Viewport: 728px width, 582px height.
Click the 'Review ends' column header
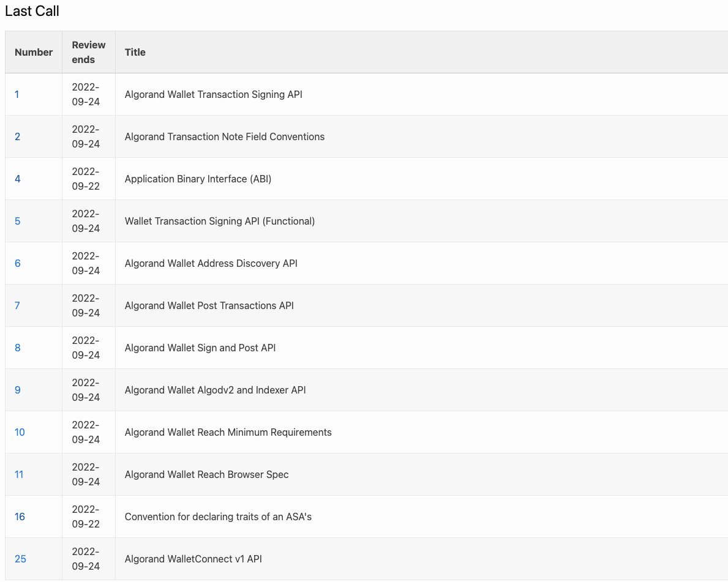pyautogui.click(x=89, y=53)
